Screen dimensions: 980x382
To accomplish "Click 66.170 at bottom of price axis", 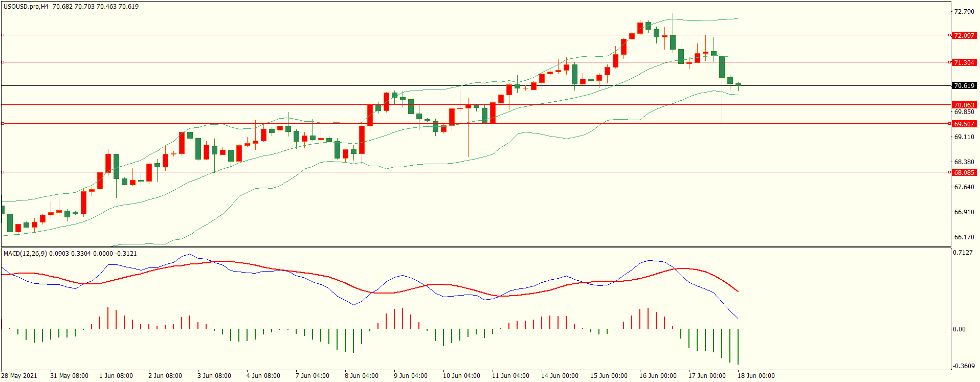I will [x=964, y=237].
